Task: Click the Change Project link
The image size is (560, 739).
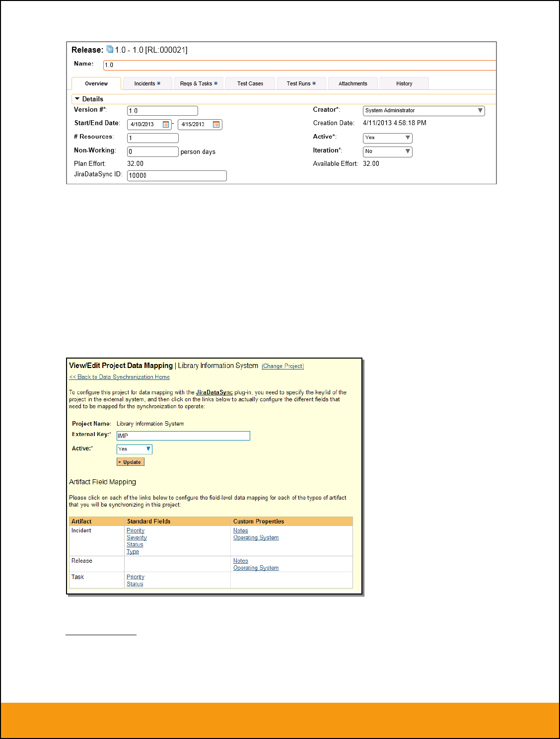Action: pos(283,366)
